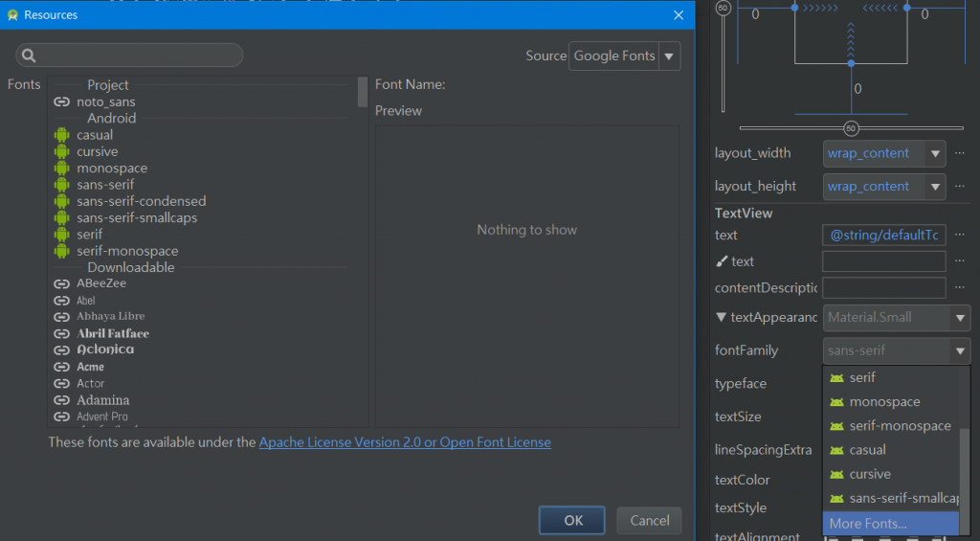The width and height of the screenshot is (980, 541).
Task: Click the text @string/default field
Action: 883,236
